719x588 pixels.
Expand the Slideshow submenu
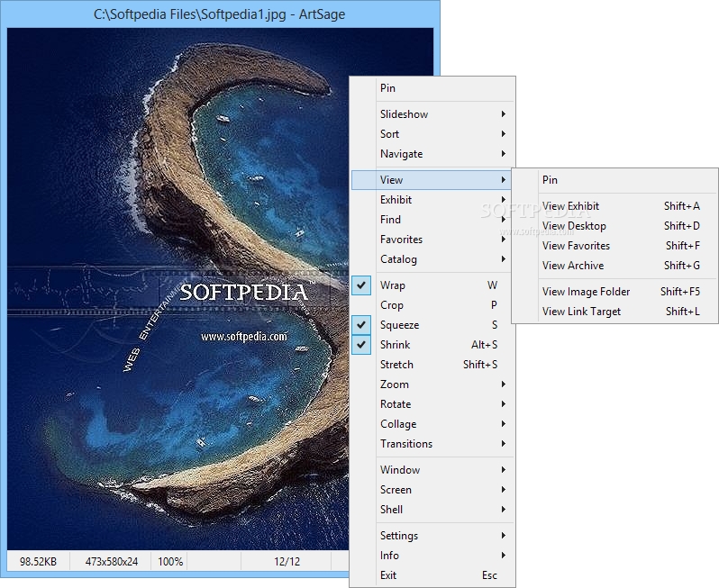coord(432,114)
